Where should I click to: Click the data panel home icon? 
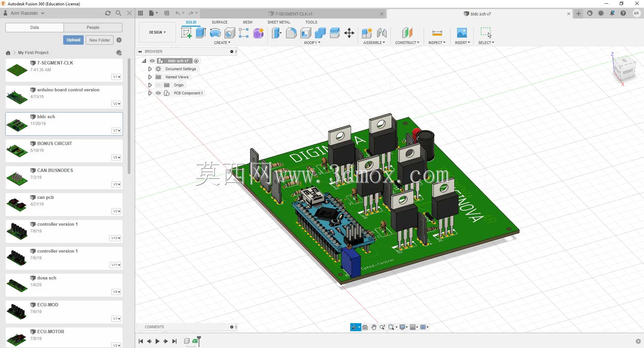8,53
